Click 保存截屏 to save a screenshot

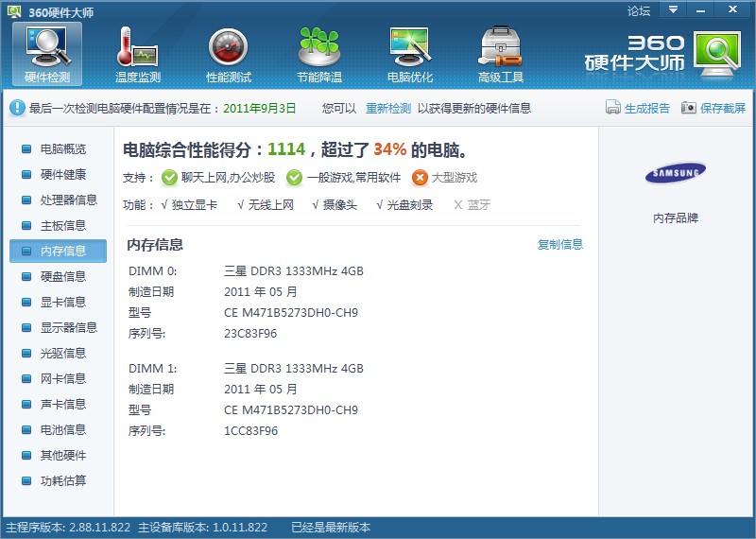point(723,108)
